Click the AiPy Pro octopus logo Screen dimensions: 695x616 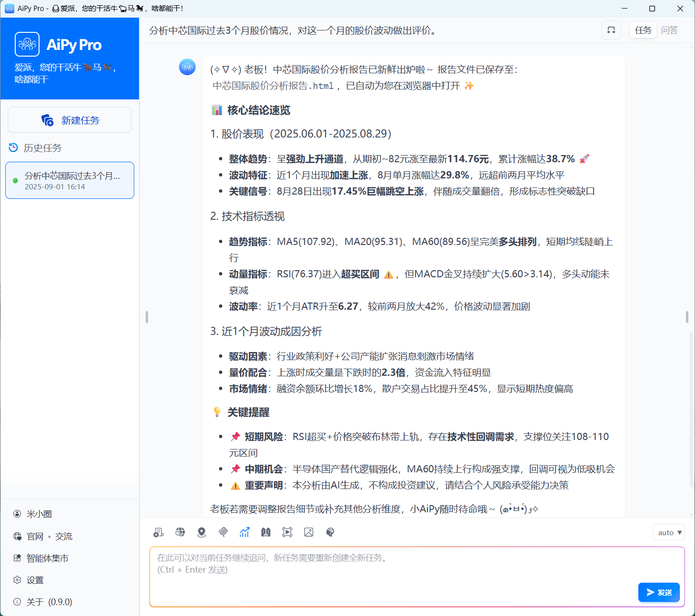tap(27, 44)
